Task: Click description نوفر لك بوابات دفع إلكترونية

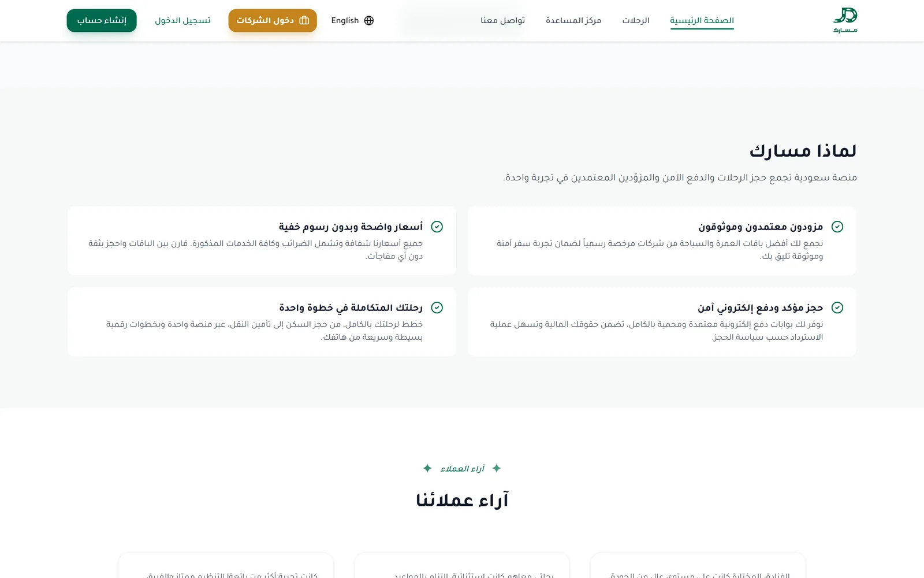Action: click(x=657, y=331)
